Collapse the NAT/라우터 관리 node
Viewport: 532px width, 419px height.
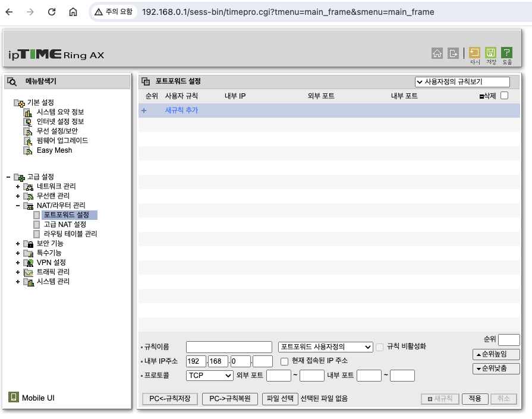[x=18, y=206]
